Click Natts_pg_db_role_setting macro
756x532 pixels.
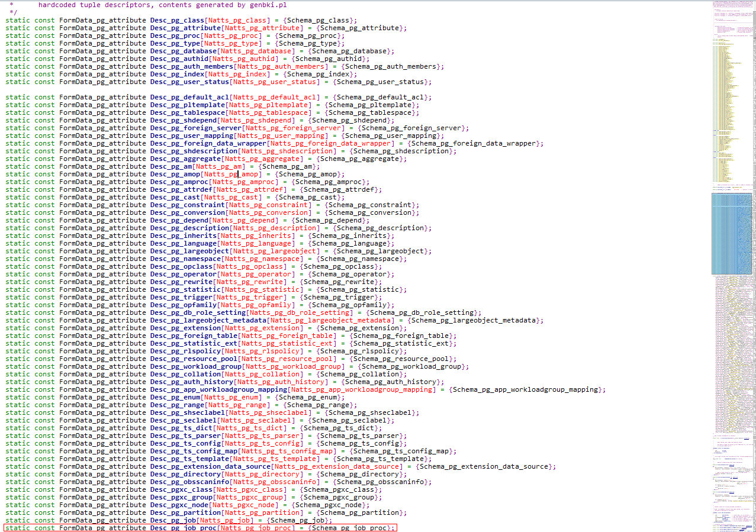pos(300,312)
